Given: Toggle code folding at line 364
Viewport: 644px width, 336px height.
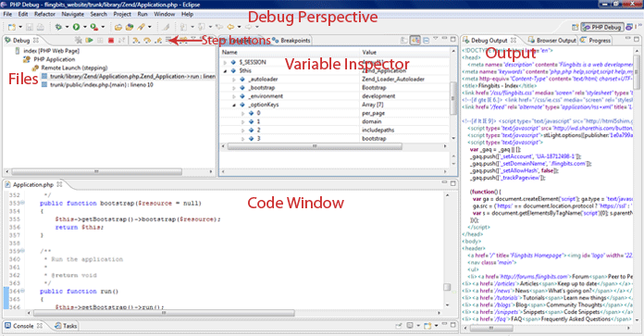Looking at the screenshot, I should click(x=22, y=291).
